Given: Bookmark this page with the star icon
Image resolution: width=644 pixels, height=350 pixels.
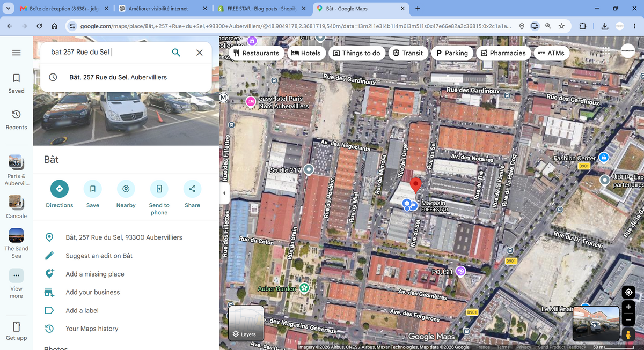Looking at the screenshot, I should point(561,26).
